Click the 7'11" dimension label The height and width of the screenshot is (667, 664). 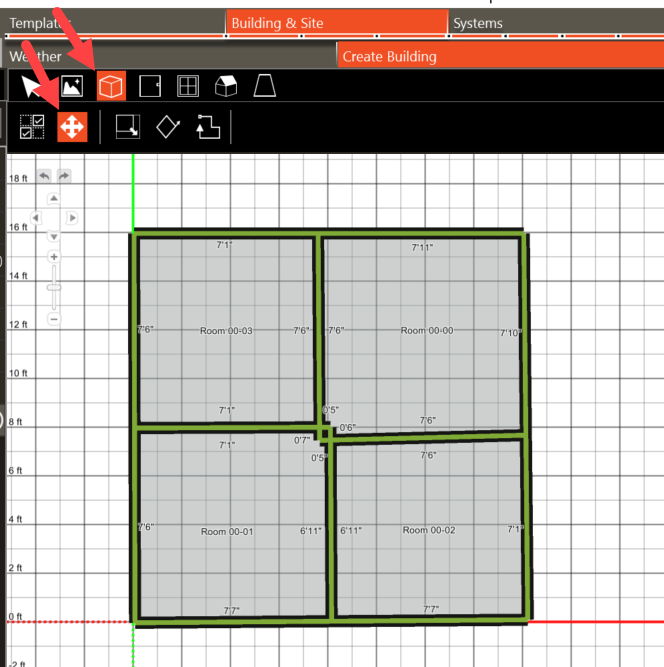[x=422, y=247]
